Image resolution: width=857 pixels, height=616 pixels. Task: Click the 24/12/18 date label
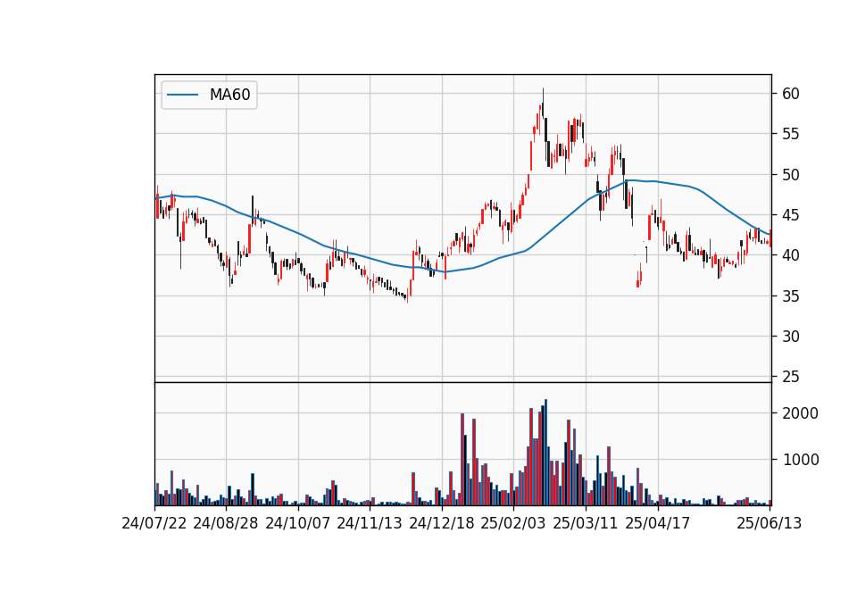[x=442, y=523]
